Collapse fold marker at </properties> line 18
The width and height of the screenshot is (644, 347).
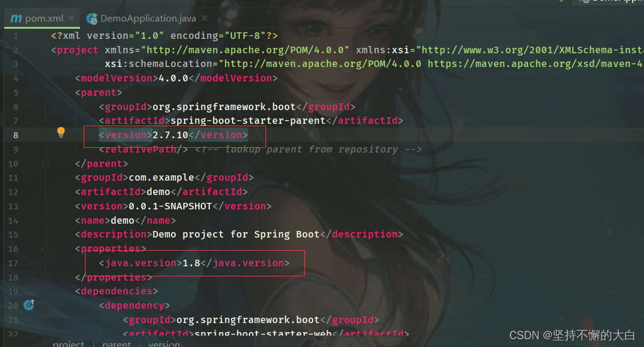pyautogui.click(x=45, y=277)
